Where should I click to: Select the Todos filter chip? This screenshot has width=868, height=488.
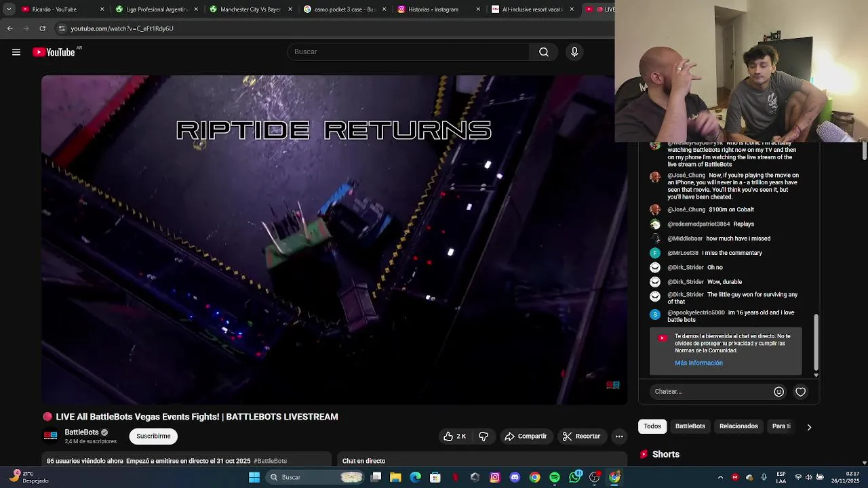[652, 426]
